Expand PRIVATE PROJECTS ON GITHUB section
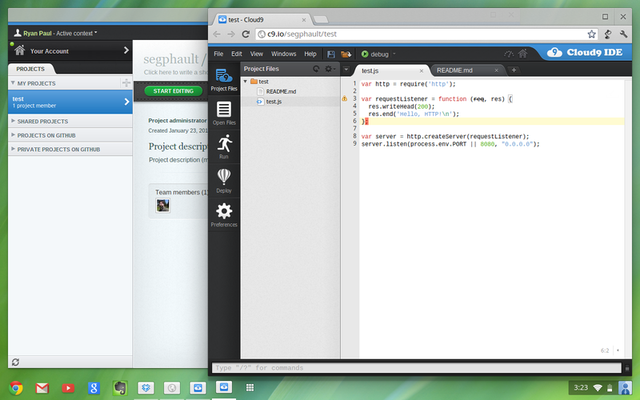Viewport: 640px width, 400px height. click(13, 149)
